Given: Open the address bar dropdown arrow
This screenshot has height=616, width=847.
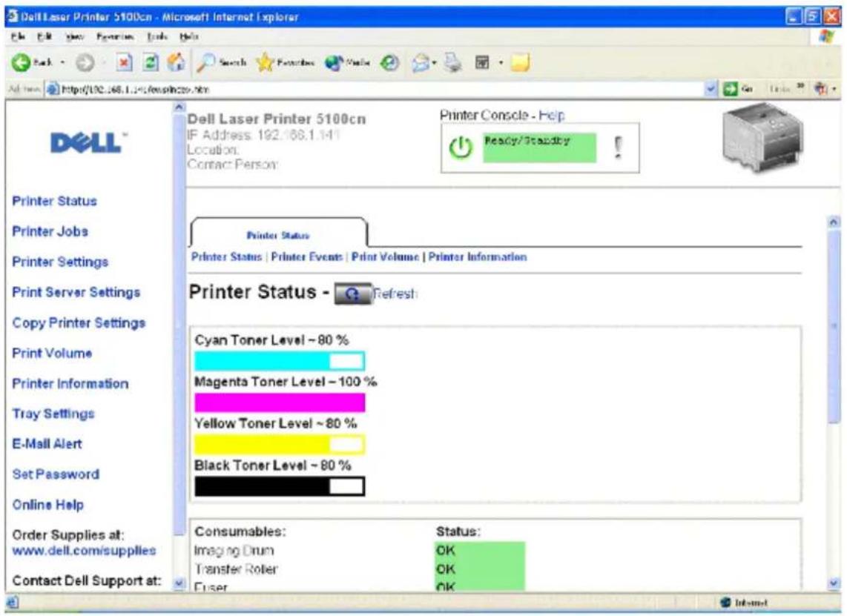Looking at the screenshot, I should (x=711, y=89).
